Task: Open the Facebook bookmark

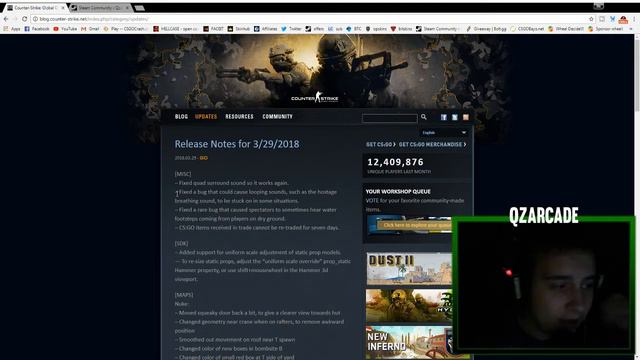Action: pos(37,29)
